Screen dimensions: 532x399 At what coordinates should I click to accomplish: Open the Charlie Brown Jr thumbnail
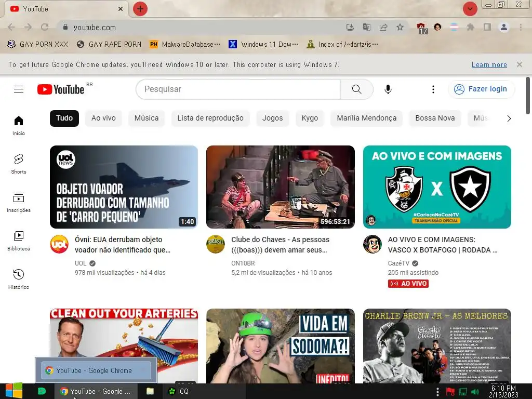[x=437, y=345]
